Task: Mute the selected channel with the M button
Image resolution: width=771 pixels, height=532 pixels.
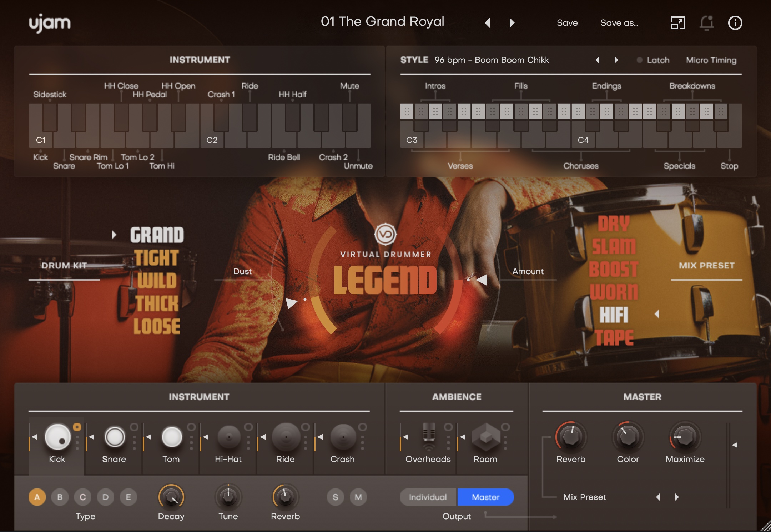Action: tap(358, 497)
